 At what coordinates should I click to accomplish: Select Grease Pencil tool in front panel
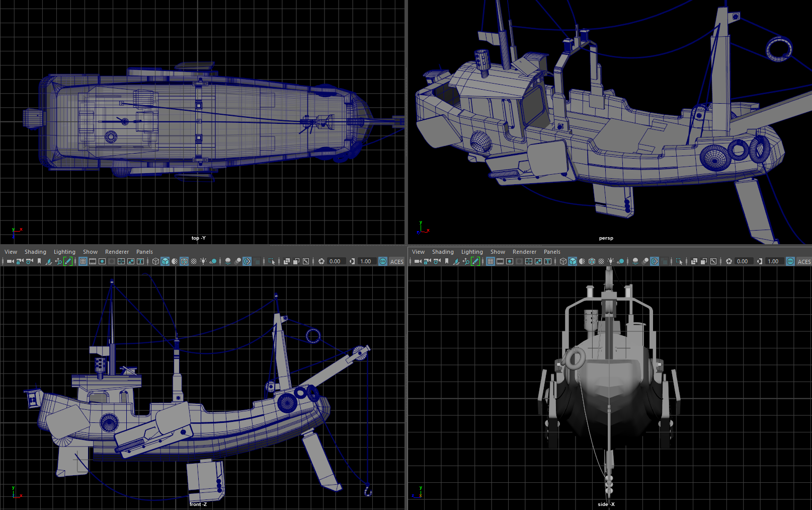tap(68, 261)
